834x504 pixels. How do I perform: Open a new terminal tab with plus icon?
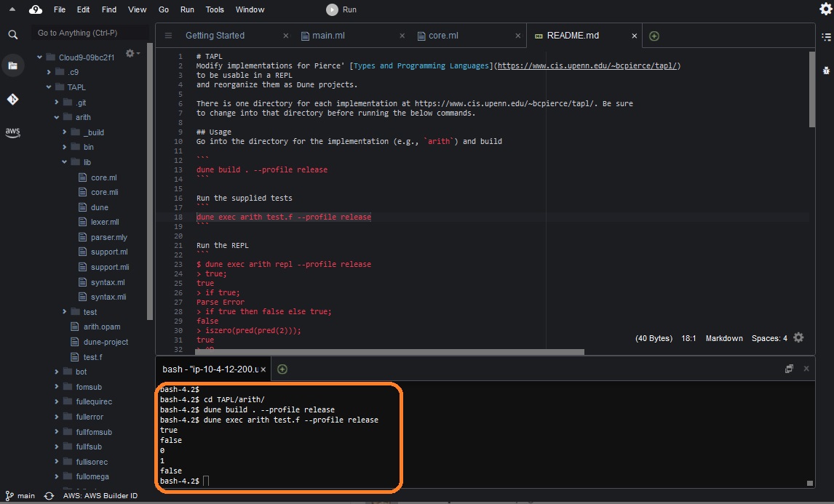click(282, 369)
